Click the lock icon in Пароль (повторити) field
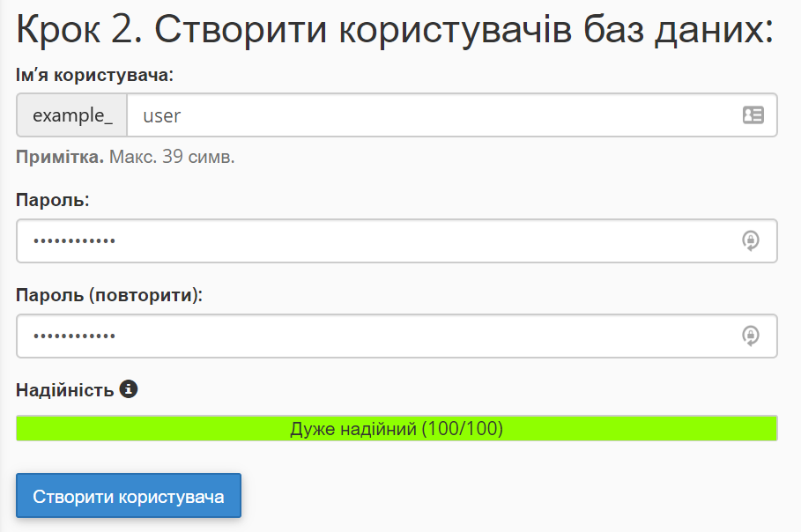The image size is (801, 532). pyautogui.click(x=750, y=336)
